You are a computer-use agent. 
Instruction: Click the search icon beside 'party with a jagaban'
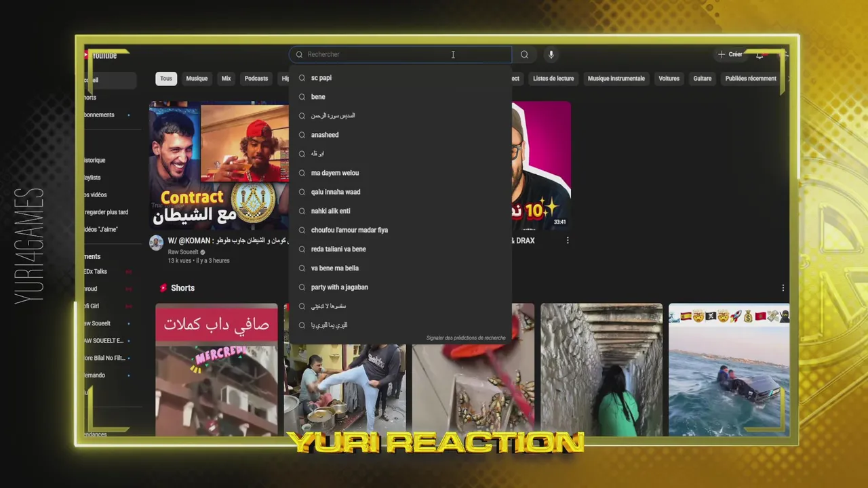302,287
